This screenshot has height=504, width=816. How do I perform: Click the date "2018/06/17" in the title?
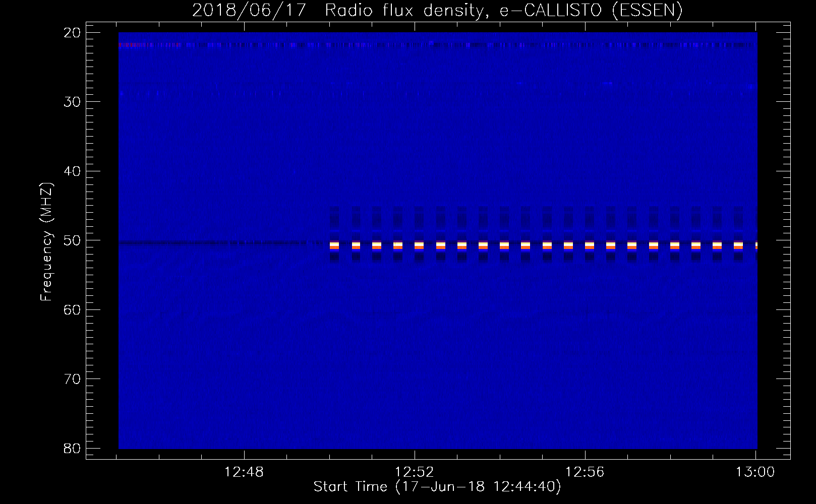pyautogui.click(x=249, y=11)
